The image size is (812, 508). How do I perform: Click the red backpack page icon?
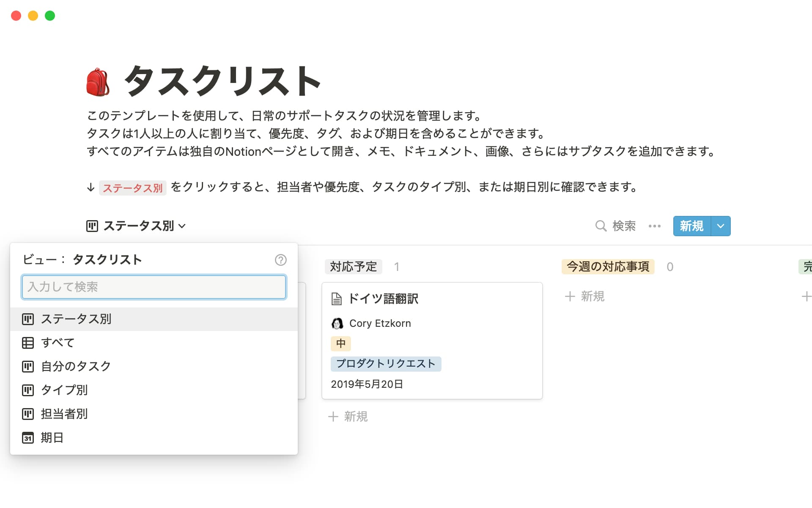(x=98, y=82)
